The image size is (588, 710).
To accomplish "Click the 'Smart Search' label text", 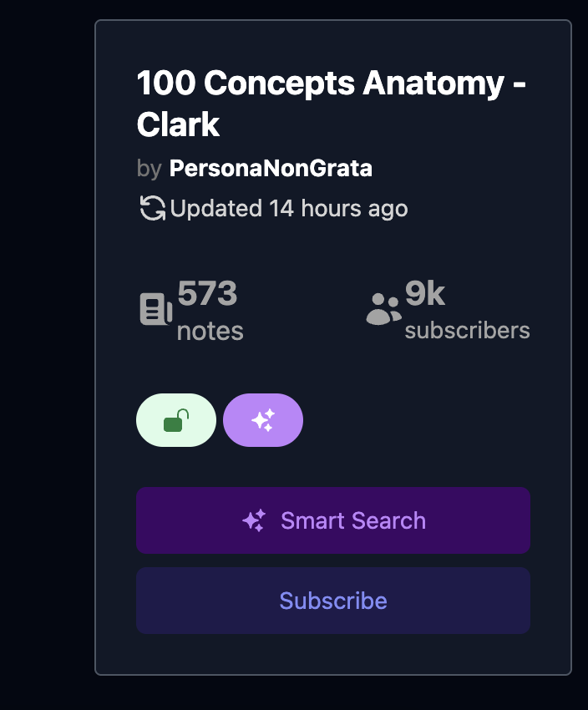I will tap(353, 520).
